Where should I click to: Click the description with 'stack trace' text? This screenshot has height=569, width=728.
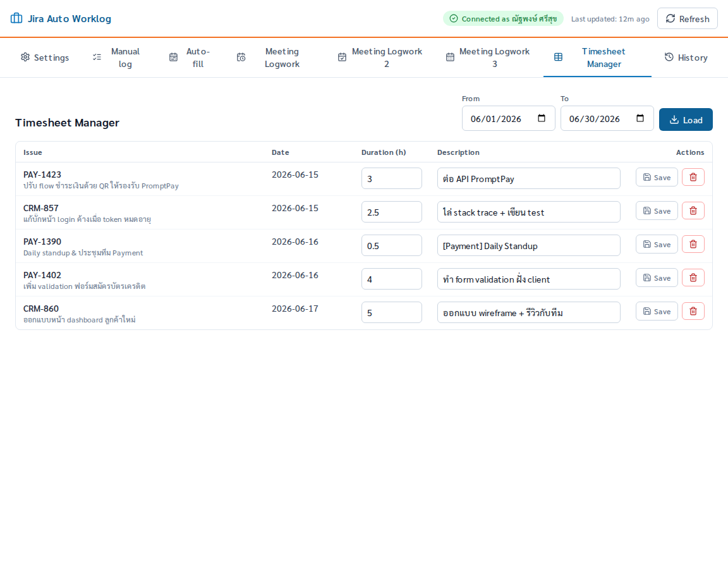coord(528,212)
